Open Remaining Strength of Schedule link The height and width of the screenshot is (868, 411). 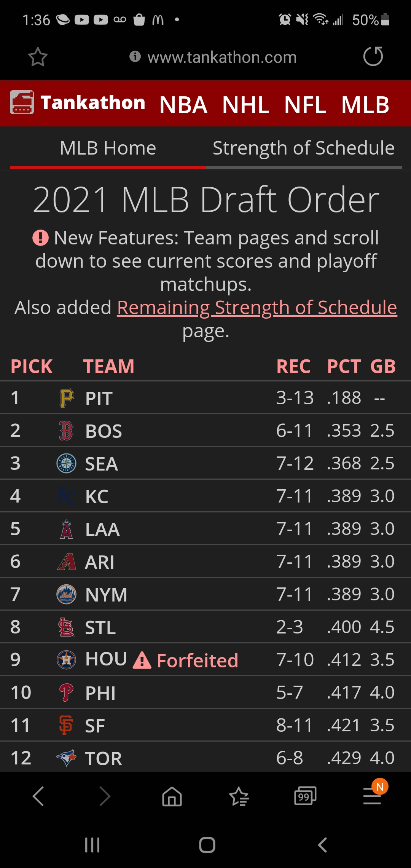[257, 308]
